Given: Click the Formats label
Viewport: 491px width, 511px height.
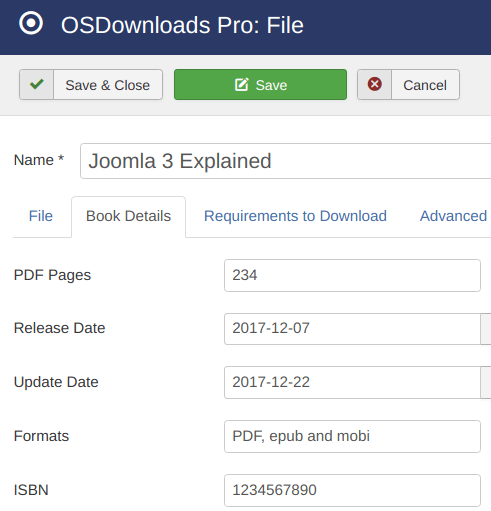Looking at the screenshot, I should click(41, 436).
